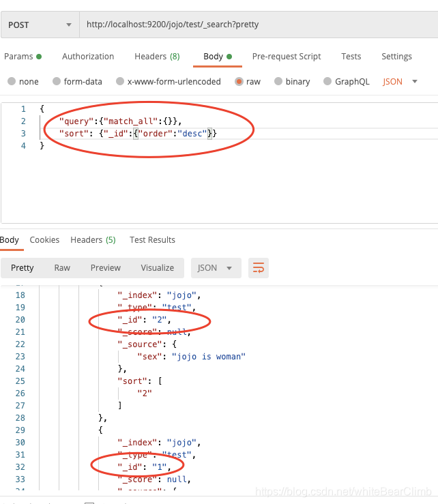Switch to the Tests tab
This screenshot has height=504, width=438.
tap(351, 56)
